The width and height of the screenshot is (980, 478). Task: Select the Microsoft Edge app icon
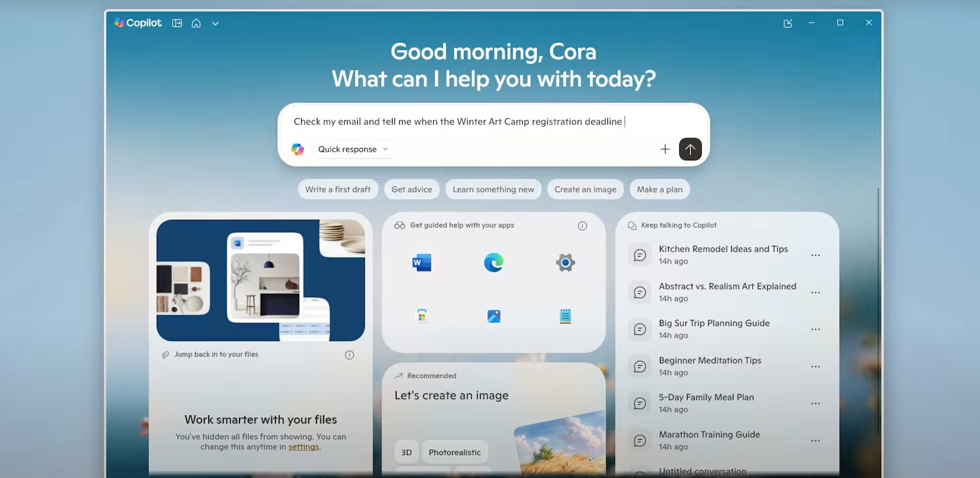494,263
